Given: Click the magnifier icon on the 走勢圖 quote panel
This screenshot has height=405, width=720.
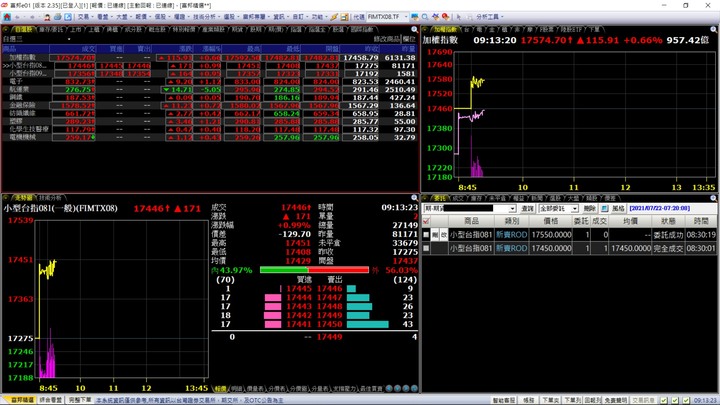Looking at the screenshot, I should (x=415, y=198).
